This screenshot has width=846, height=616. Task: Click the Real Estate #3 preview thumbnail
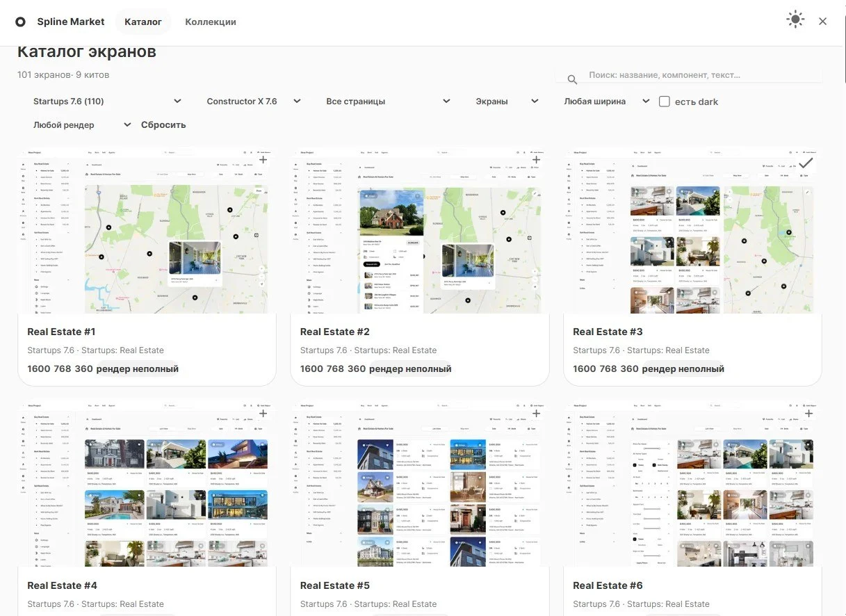[692, 230]
